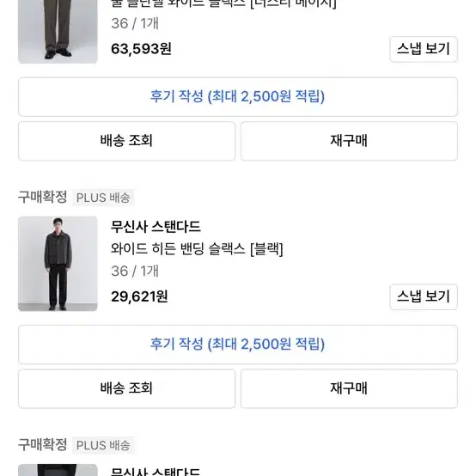Open the 구매확정 status above the black slacks
Viewport: 476px width, 476px height.
pyautogui.click(x=42, y=197)
